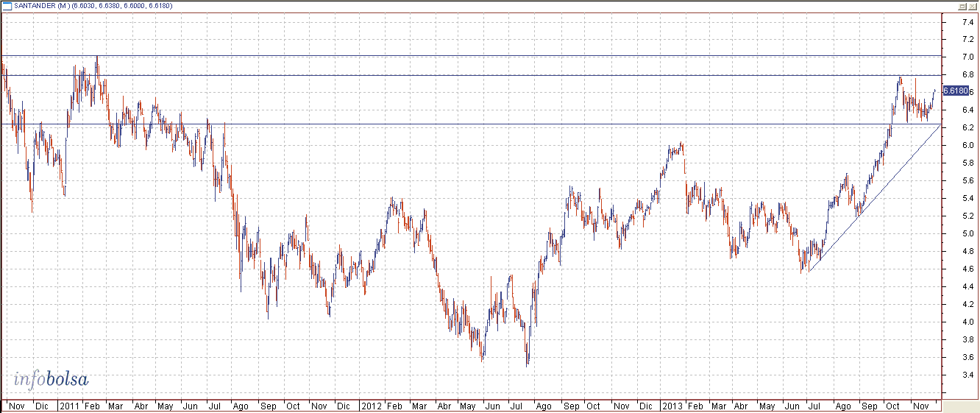Click the infobolsa logo watermark

tap(51, 380)
